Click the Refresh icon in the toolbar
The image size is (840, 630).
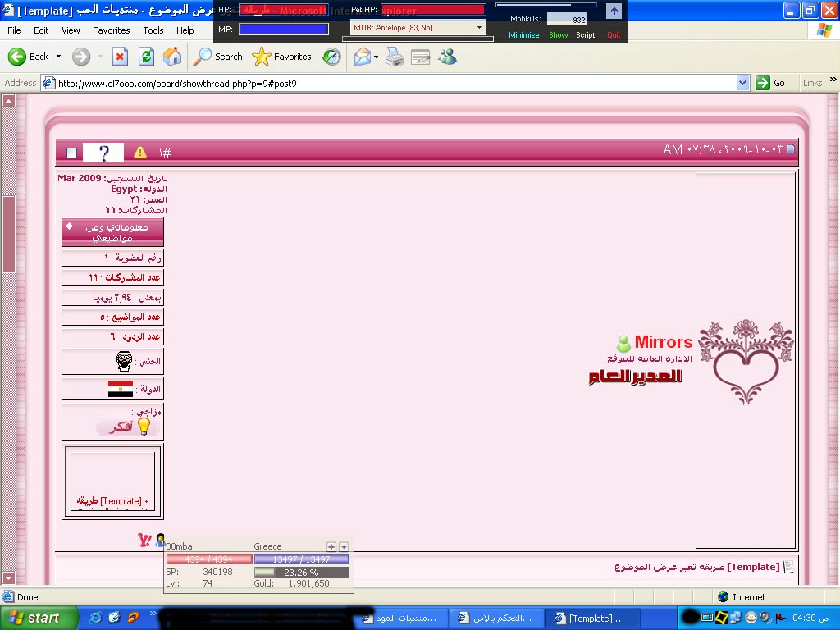146,57
